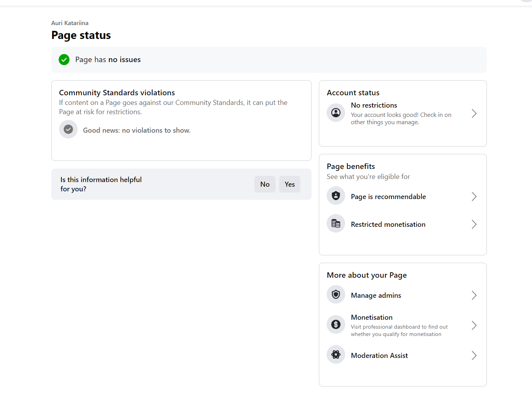Image resolution: width=532 pixels, height=400 pixels.
Task: Click 'Your account looks good!' description
Action: pos(401,118)
